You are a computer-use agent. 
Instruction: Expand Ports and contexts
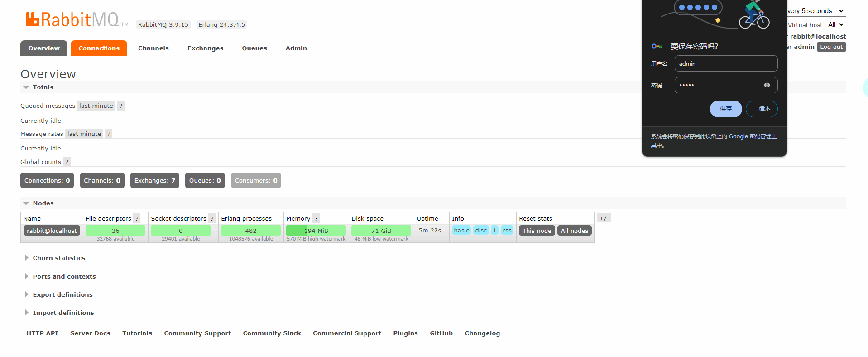coord(64,276)
